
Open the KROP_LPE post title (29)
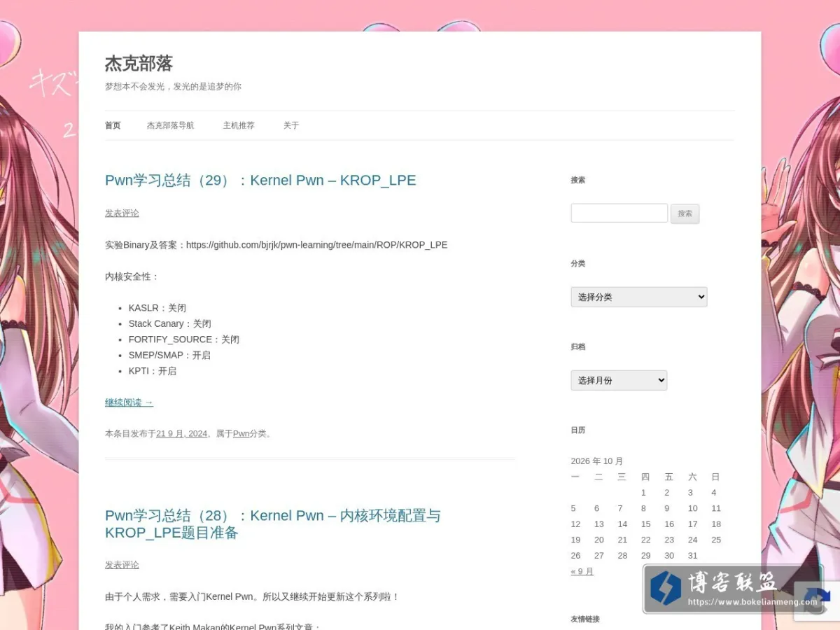click(x=260, y=180)
